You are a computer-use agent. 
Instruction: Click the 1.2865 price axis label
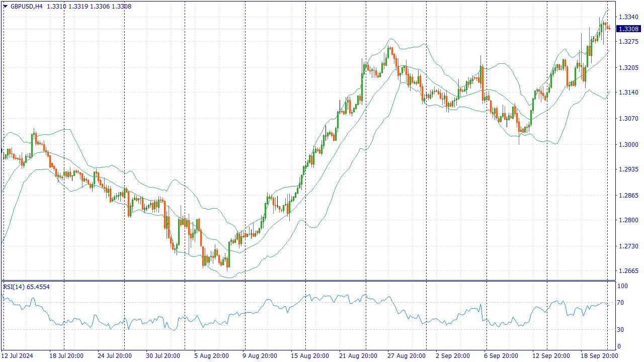tap(628, 196)
